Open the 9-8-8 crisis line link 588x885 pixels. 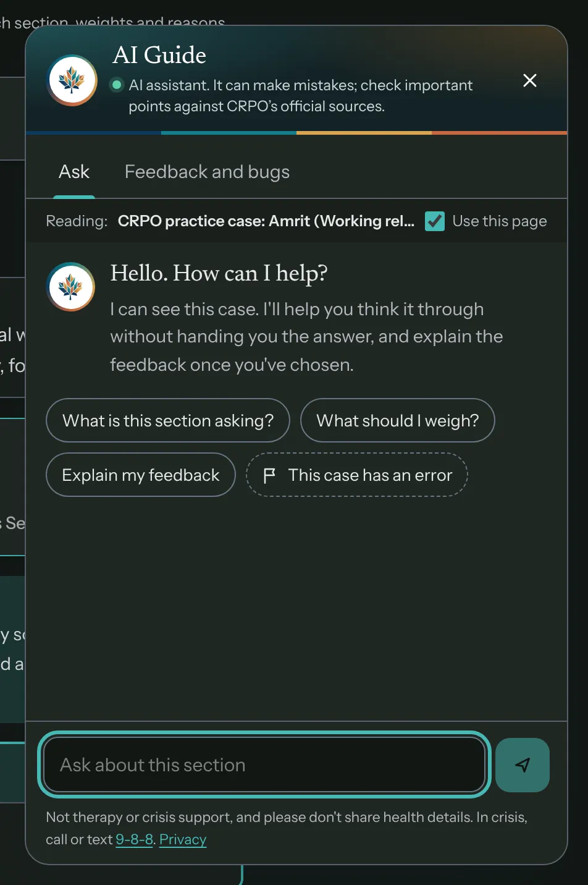click(134, 839)
